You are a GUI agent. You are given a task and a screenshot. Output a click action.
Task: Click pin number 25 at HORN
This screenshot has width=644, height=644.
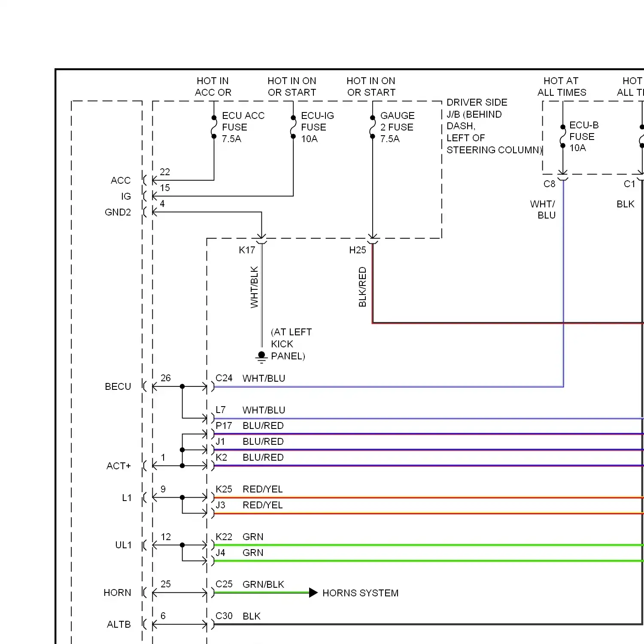click(x=166, y=584)
